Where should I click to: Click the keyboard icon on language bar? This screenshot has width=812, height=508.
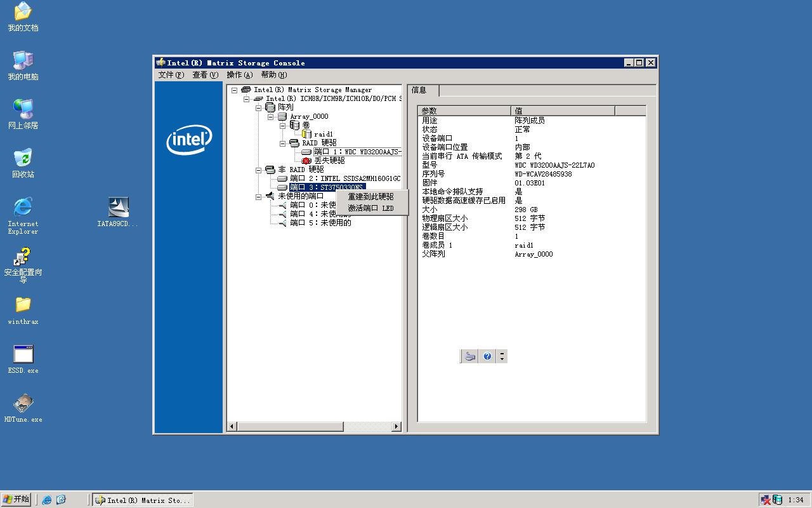(469, 356)
